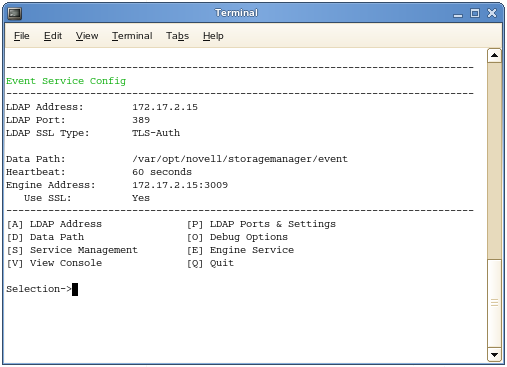This screenshot has height=367, width=507.
Task: Click the '[P] LDAP Ports & Settings' option
Action: (261, 224)
